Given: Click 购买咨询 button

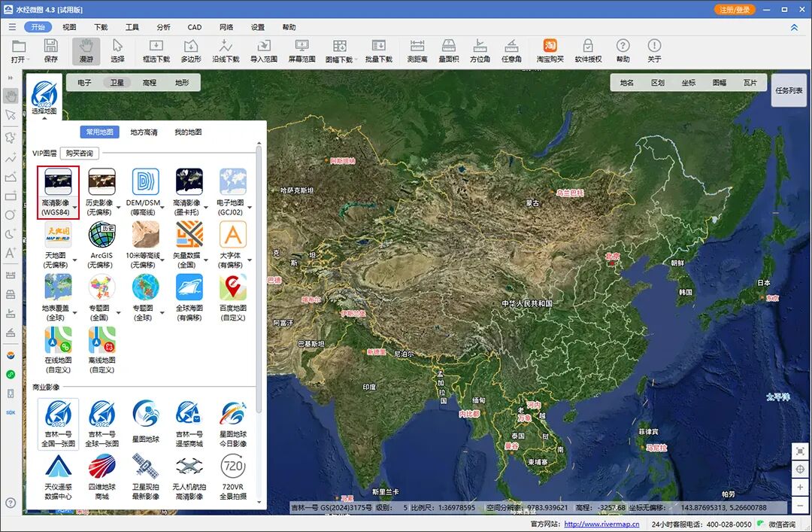Looking at the screenshot, I should point(79,154).
